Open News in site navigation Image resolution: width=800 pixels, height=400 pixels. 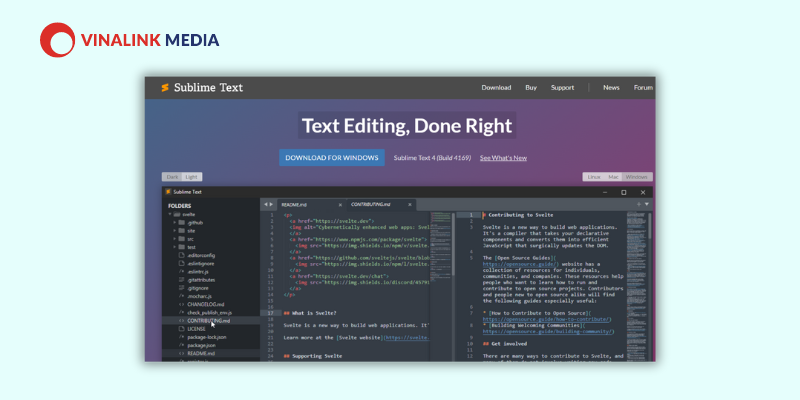point(611,88)
